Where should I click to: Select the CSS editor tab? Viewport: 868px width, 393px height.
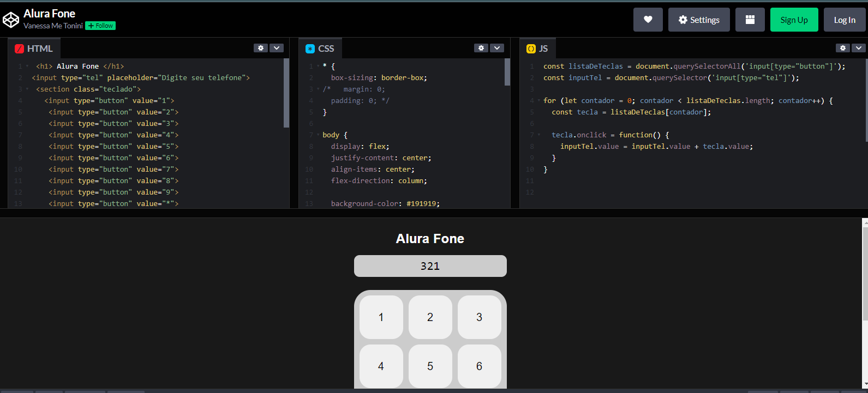pos(320,49)
